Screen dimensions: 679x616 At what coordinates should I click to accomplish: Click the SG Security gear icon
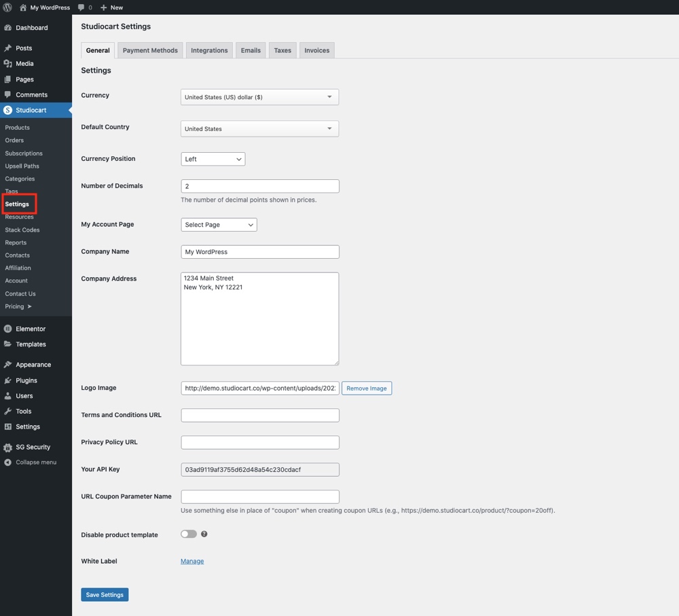pos(7,448)
